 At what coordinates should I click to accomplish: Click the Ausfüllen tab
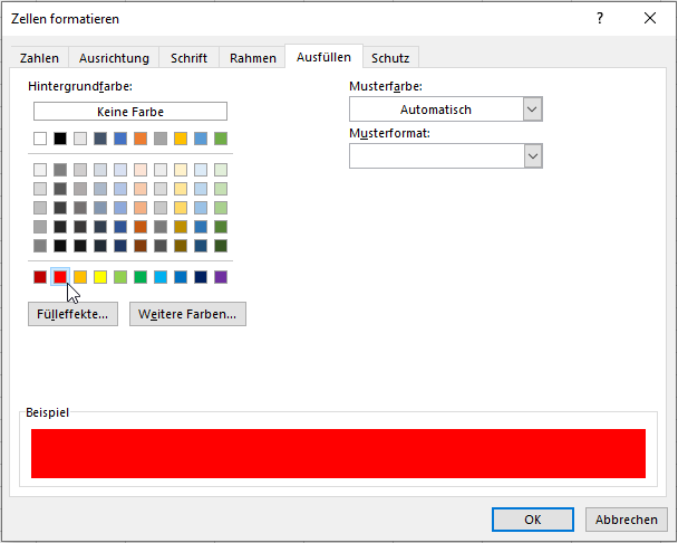click(x=324, y=57)
